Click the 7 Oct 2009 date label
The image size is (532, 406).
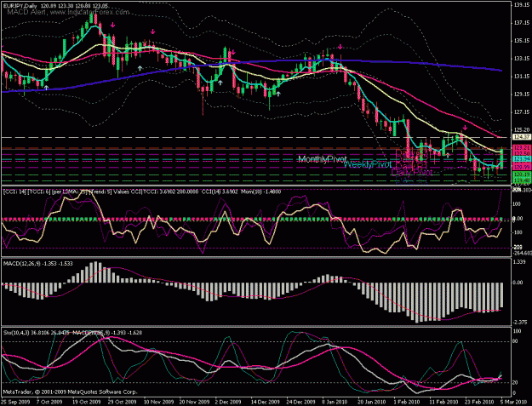pyautogui.click(x=49, y=402)
